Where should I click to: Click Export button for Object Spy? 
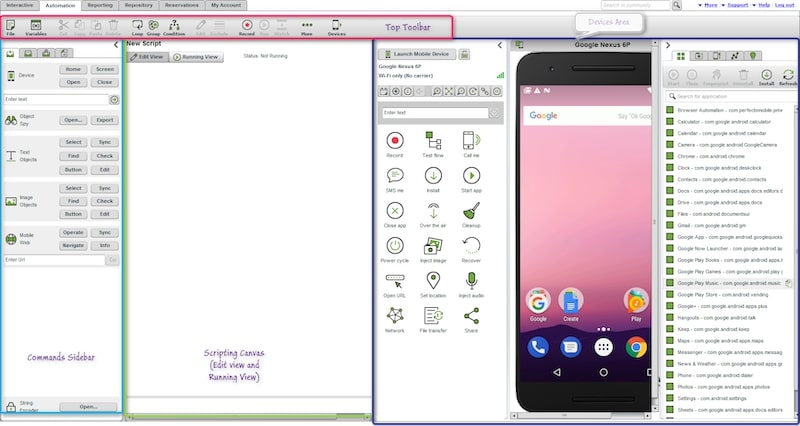tap(105, 120)
